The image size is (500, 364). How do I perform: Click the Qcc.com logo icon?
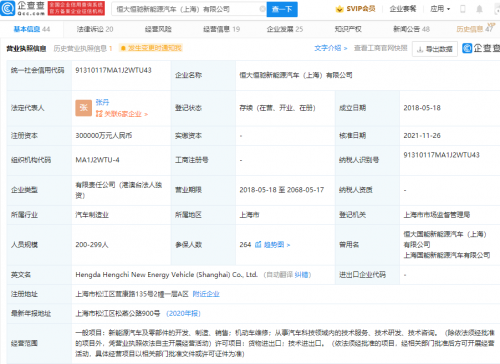click(8, 8)
